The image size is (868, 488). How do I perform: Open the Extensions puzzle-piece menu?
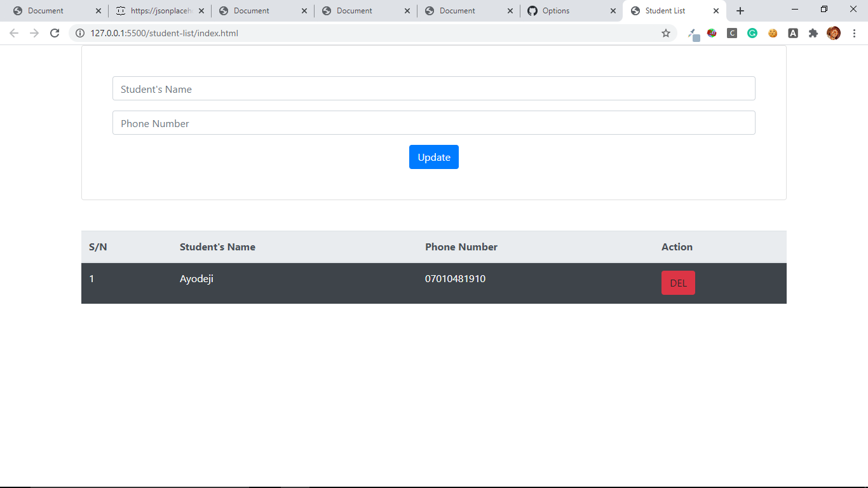coord(813,33)
